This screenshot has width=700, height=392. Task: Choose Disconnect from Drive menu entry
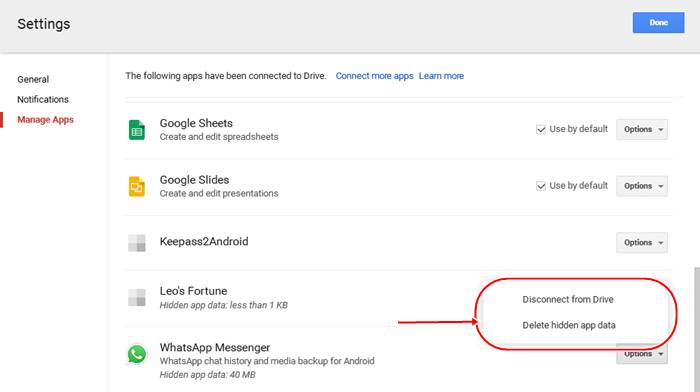coord(568,300)
